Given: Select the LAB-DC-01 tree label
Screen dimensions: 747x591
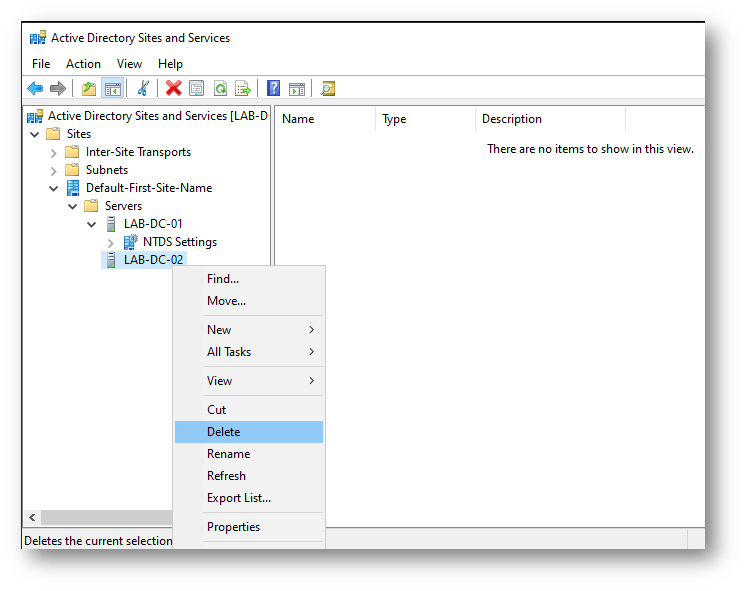Looking at the screenshot, I should [x=153, y=224].
